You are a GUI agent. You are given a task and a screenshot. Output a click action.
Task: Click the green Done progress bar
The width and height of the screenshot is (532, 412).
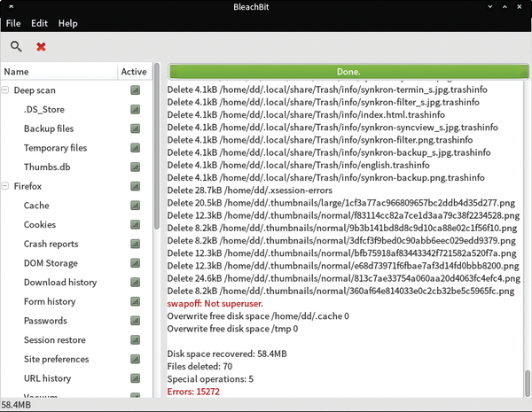pyautogui.click(x=348, y=72)
